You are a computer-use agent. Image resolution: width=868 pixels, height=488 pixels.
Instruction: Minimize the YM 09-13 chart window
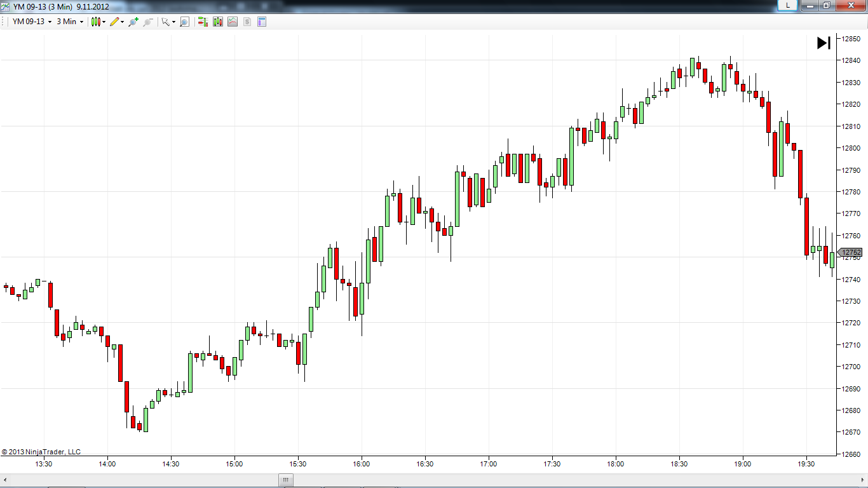click(x=809, y=5)
